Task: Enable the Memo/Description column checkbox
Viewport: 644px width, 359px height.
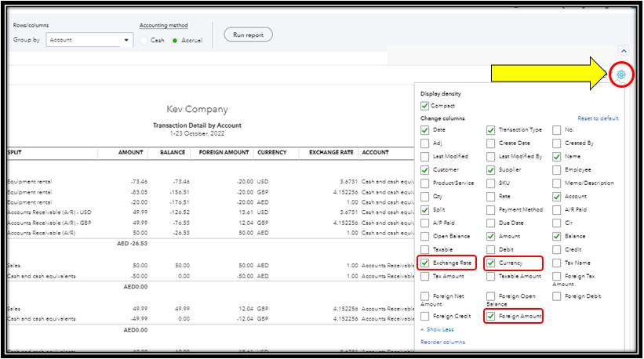Action: click(556, 183)
